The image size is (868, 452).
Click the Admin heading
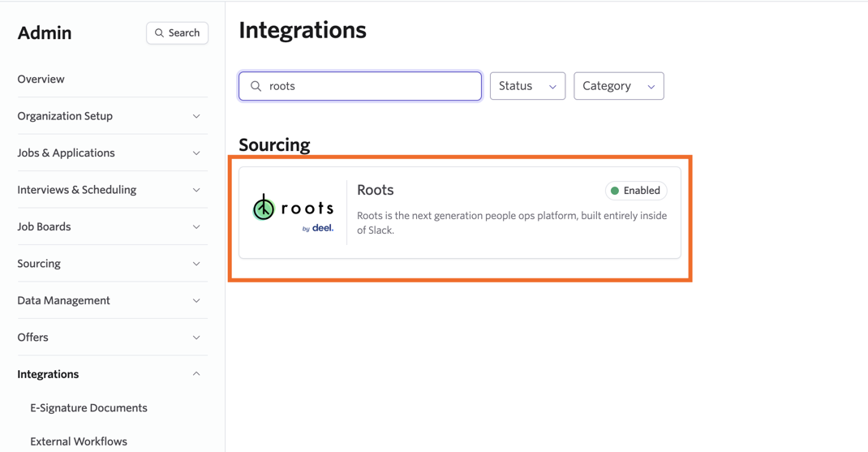tap(45, 33)
